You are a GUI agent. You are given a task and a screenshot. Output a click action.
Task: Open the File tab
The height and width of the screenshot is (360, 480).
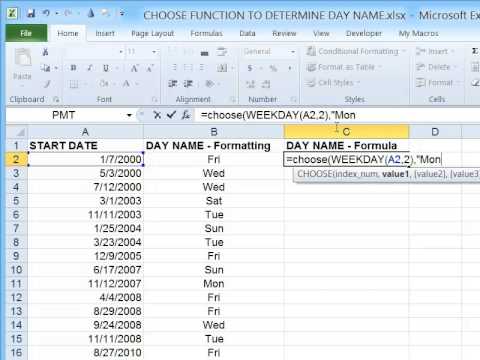(26, 33)
